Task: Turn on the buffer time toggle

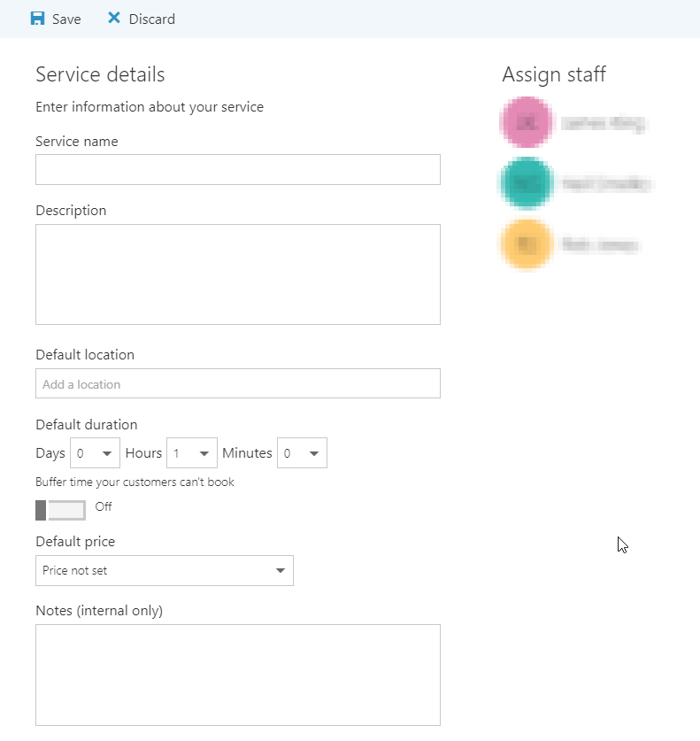Action: pyautogui.click(x=60, y=511)
